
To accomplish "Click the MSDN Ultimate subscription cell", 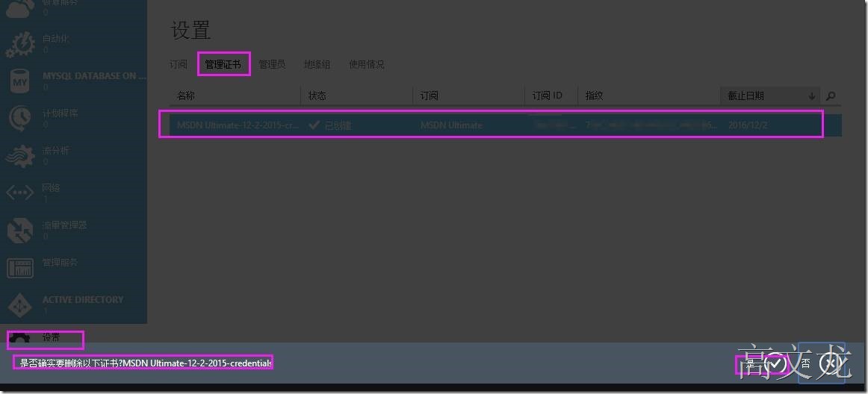I will pyautogui.click(x=451, y=125).
